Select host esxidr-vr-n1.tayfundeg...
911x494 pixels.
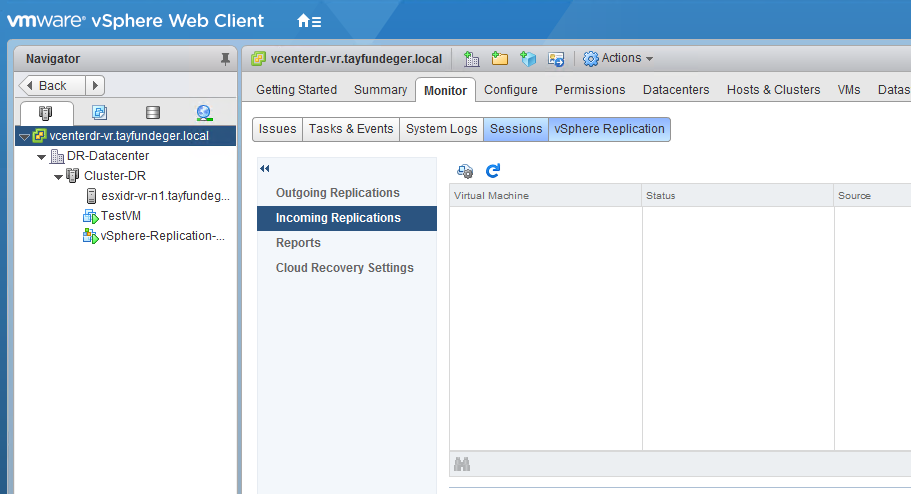165,196
